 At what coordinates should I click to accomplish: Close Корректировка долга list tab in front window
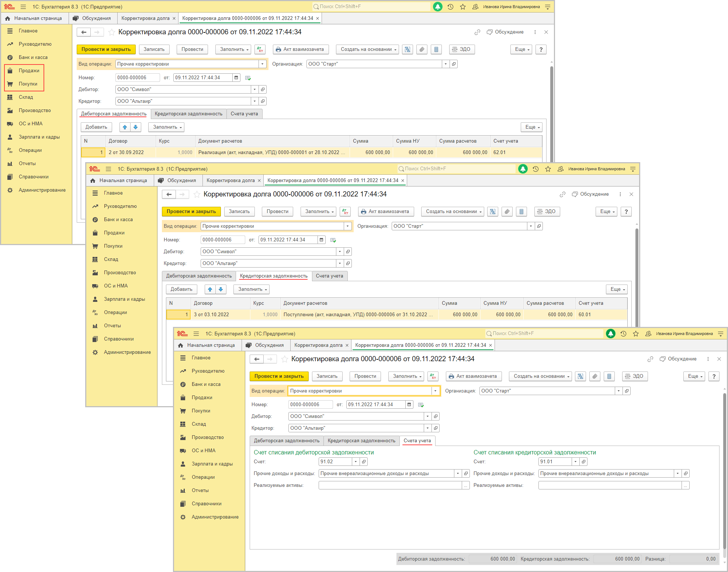coord(347,345)
